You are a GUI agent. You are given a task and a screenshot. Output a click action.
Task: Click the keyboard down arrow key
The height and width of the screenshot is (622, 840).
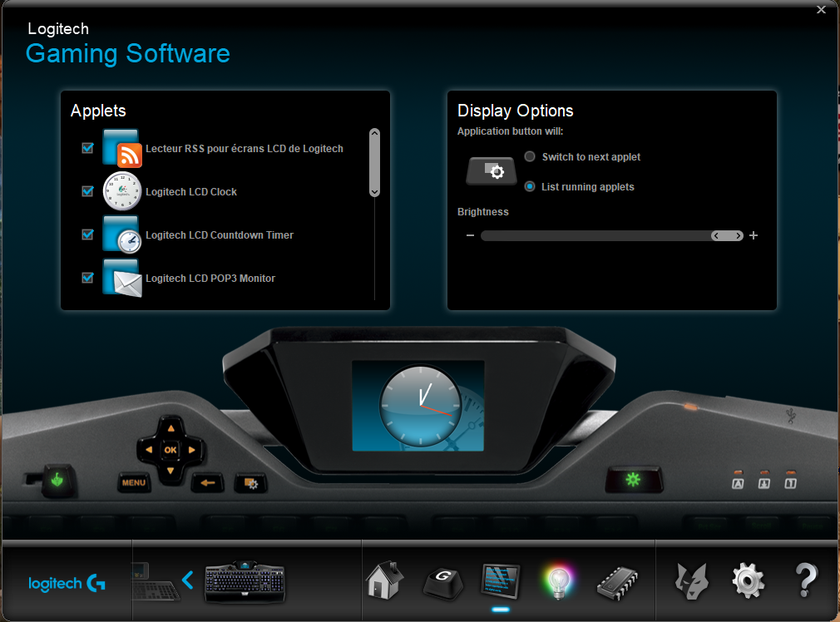click(170, 471)
